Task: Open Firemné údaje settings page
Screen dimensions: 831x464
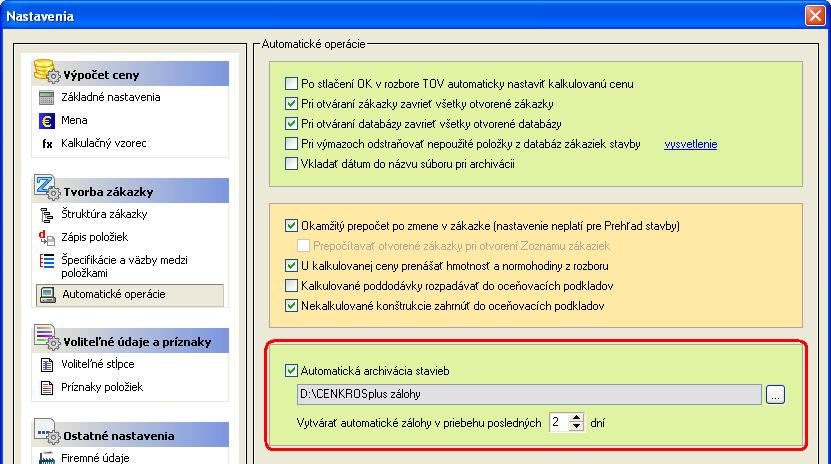Action: [x=95, y=458]
